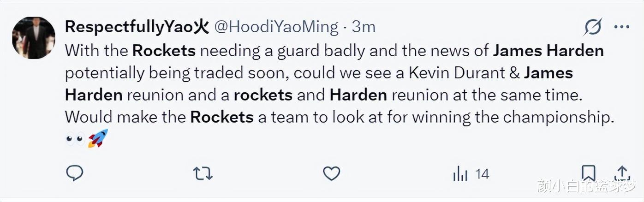Open view analytics bar chart icon
This screenshot has width=644, height=202.
[x=460, y=174]
